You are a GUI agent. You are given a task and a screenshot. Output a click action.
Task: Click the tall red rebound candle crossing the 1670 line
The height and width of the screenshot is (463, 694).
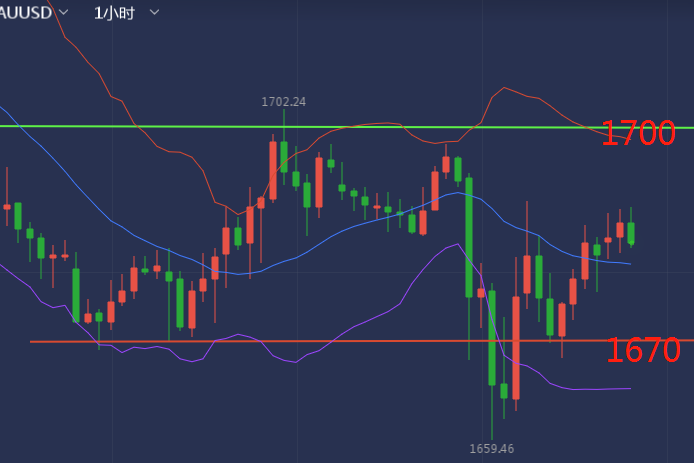pyautogui.click(x=516, y=347)
